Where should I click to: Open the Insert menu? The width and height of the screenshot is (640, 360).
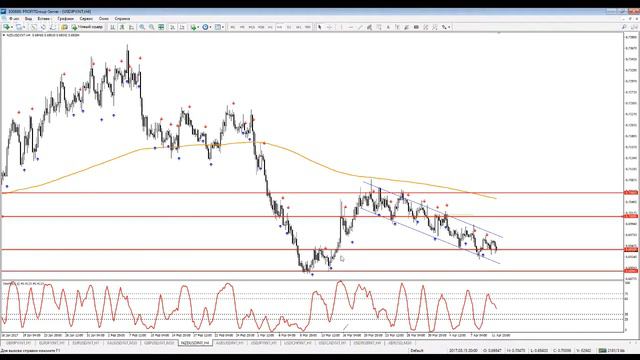click(44, 19)
